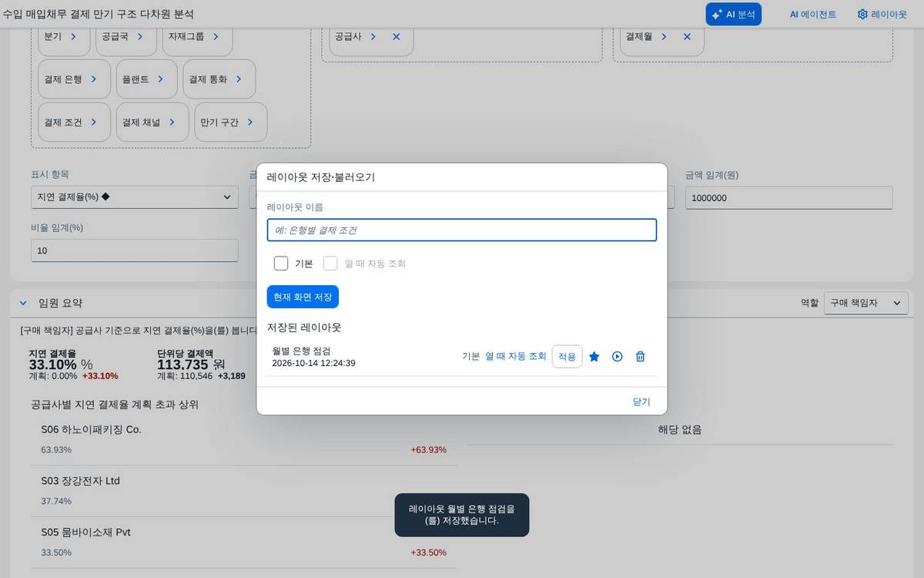924x578 pixels.
Task: Click the play icon for 월별 은행 점검 layout
Action: (617, 356)
